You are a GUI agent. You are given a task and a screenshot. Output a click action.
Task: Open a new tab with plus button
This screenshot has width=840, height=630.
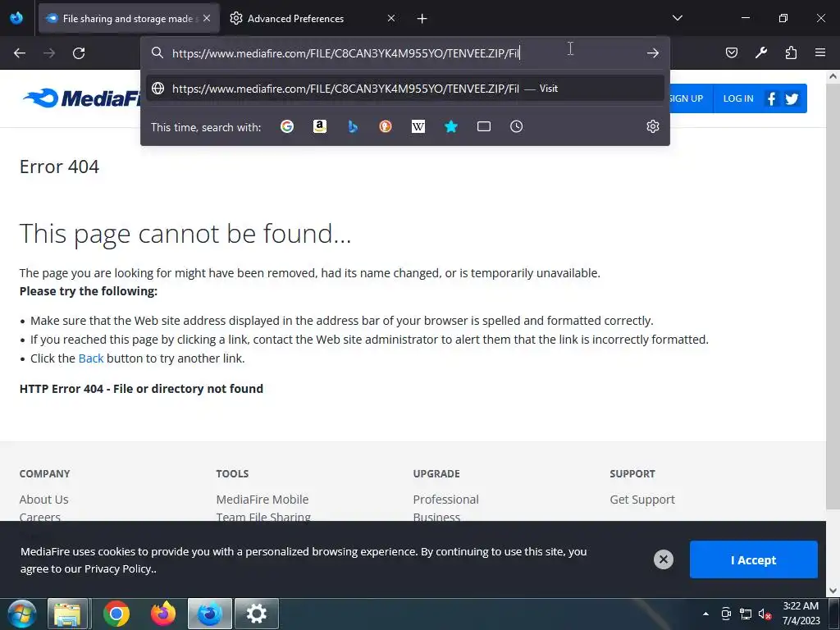pyautogui.click(x=422, y=19)
